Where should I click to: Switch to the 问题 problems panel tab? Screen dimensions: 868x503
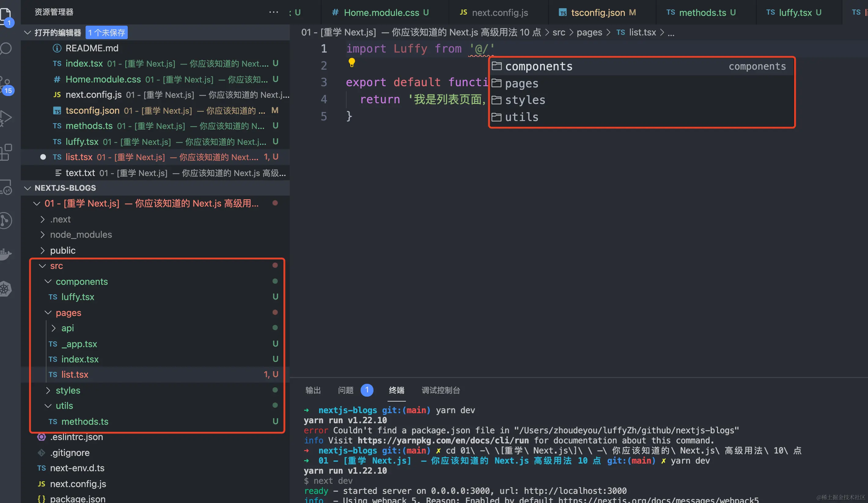(x=346, y=390)
